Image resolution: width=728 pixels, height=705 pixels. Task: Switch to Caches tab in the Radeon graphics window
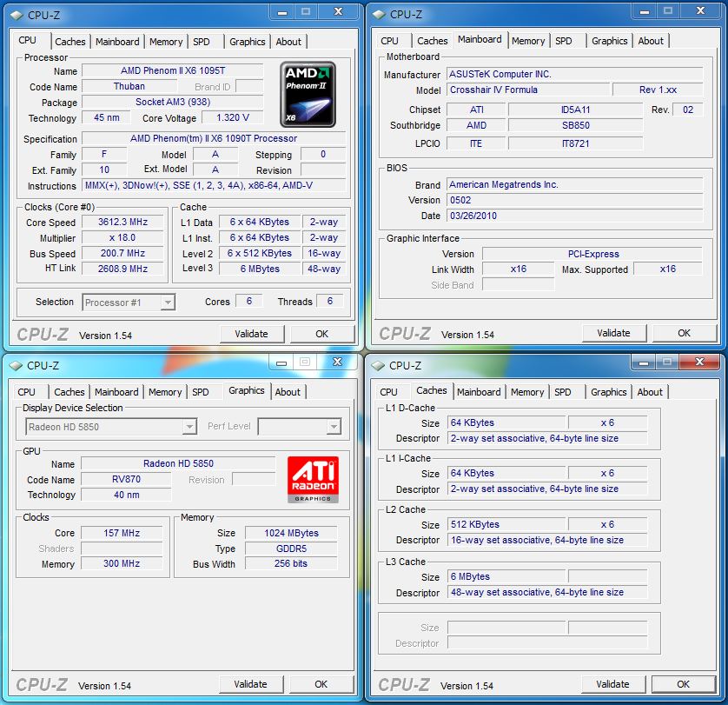click(x=69, y=392)
